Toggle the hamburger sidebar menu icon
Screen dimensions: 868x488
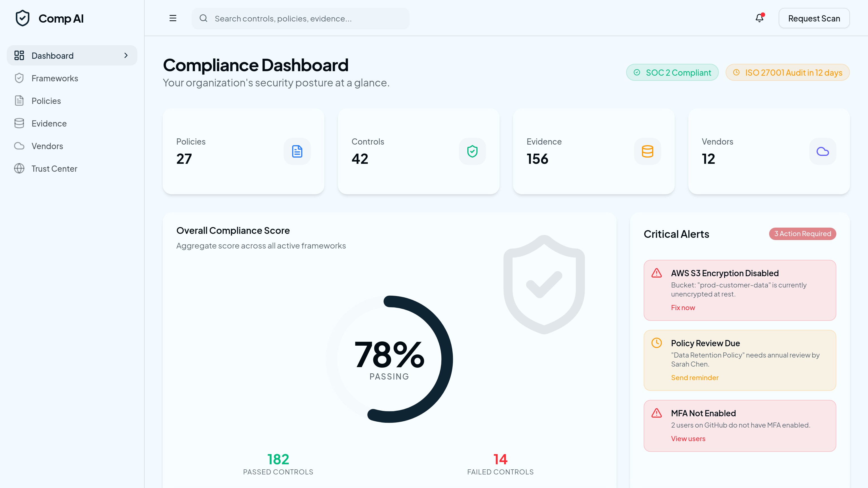tap(173, 18)
